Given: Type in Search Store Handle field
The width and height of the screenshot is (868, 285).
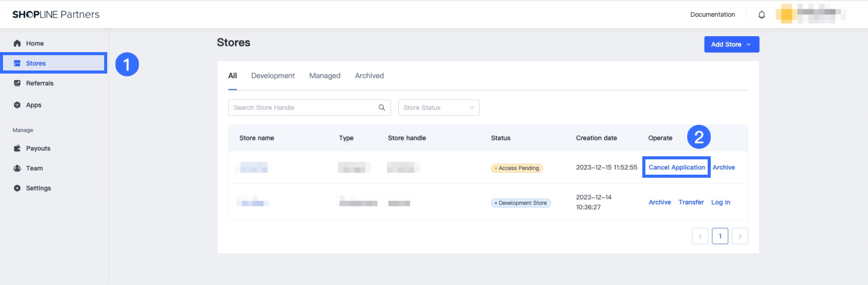Looking at the screenshot, I should click(x=303, y=108).
